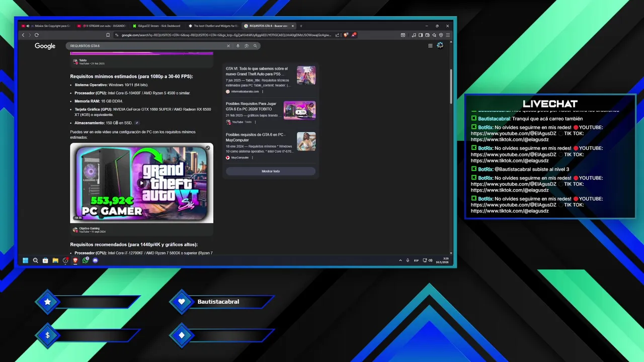Open Windows taskbar search
This screenshot has height=362, width=644.
[35, 260]
